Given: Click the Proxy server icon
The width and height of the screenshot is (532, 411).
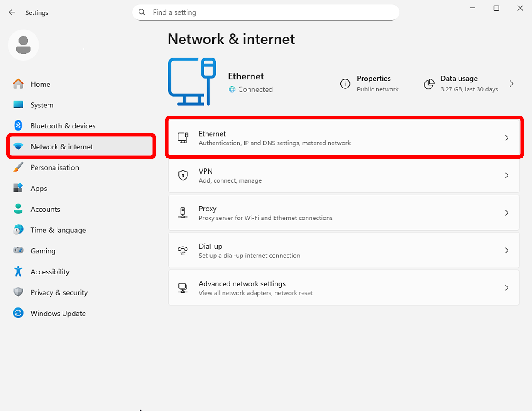Looking at the screenshot, I should pyautogui.click(x=183, y=213).
